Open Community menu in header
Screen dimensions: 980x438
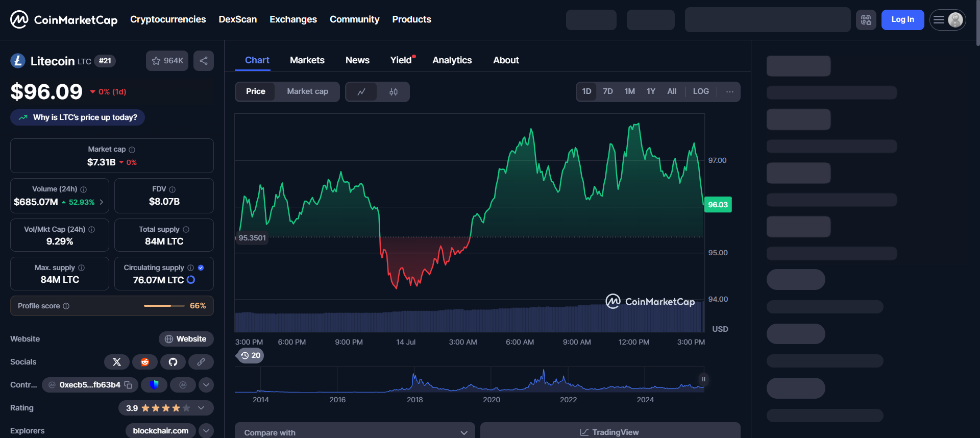click(x=354, y=19)
